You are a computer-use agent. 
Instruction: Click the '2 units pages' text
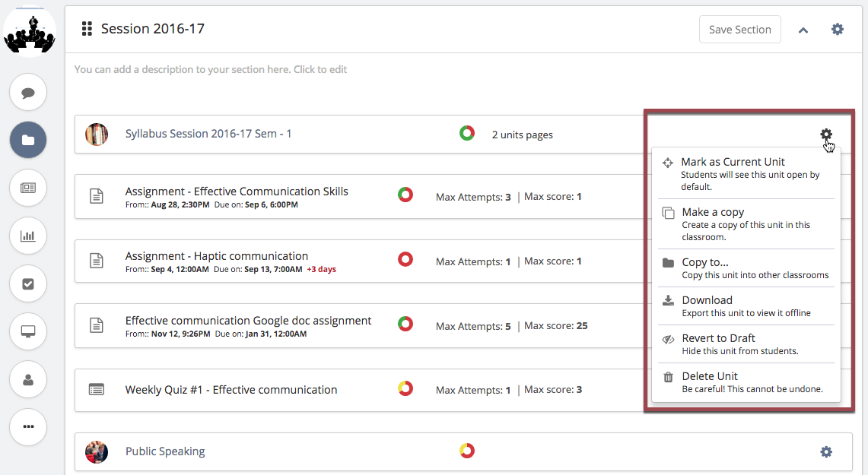(522, 135)
